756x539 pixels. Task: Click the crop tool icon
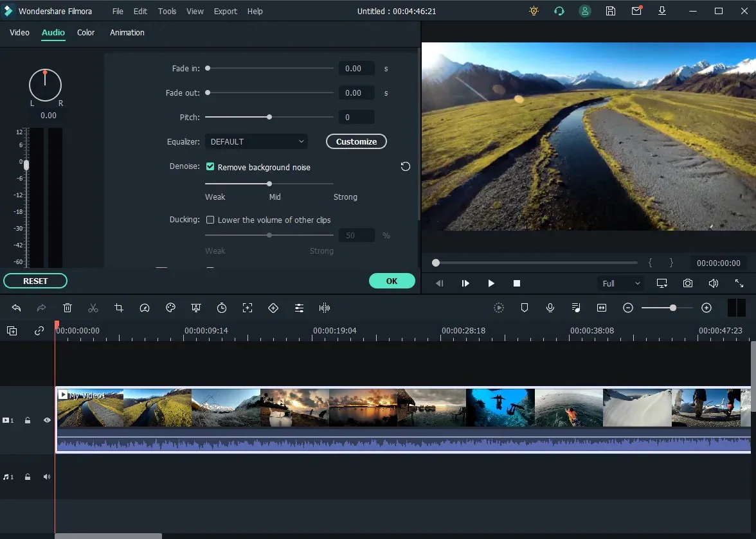point(119,308)
